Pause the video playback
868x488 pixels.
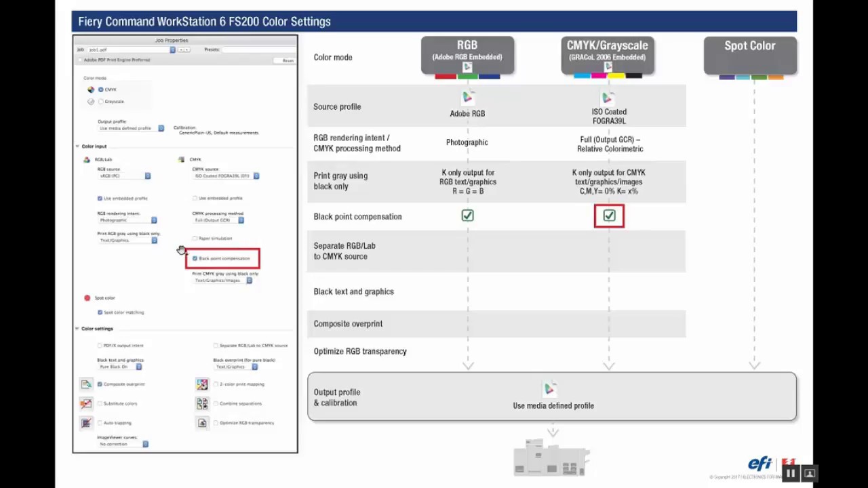[x=791, y=473]
